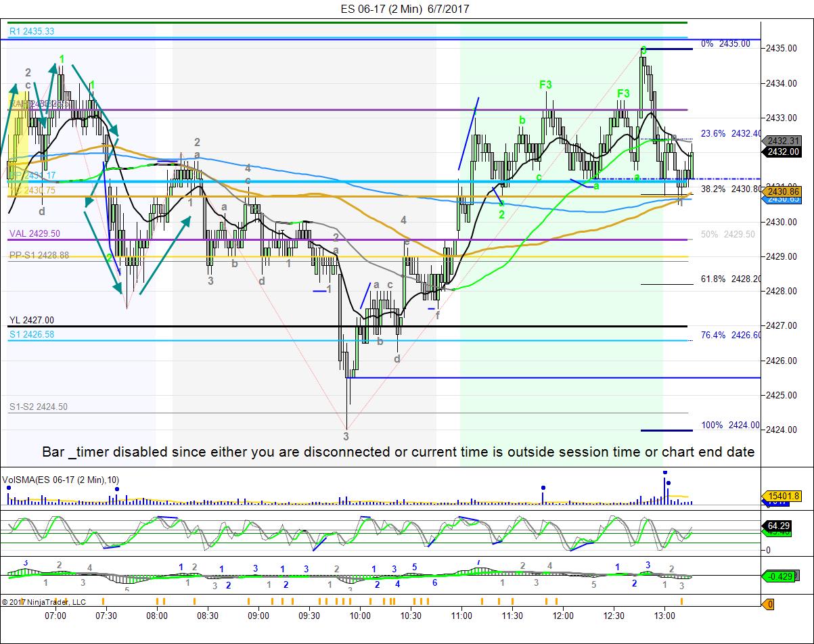This screenshot has width=814, height=644.
Task: Select the 10:30 time axis label
Action: coord(411,615)
